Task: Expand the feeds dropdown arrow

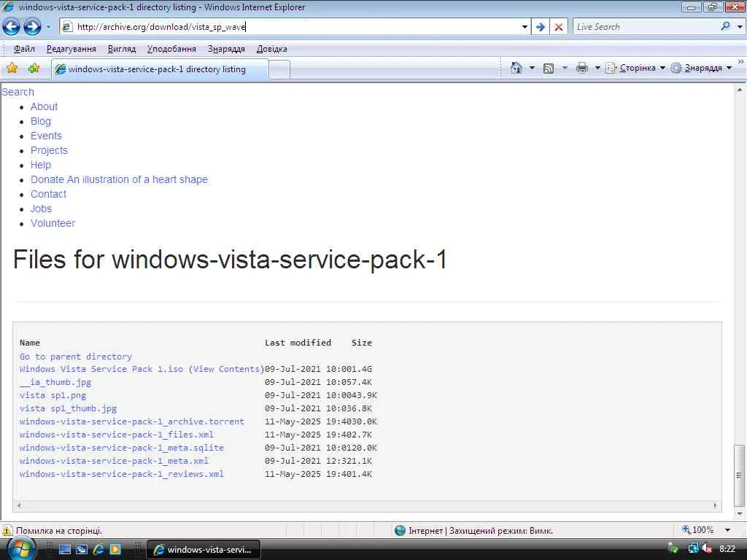Action: pos(565,68)
